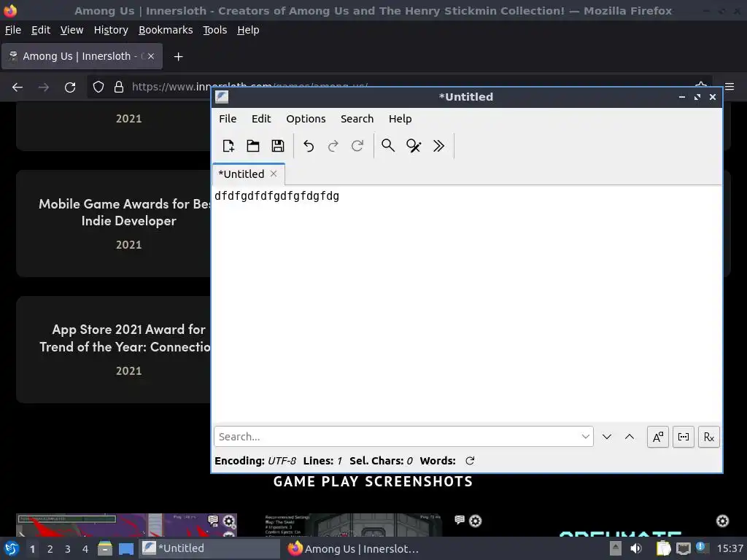Click the Encoding: UTF-8 status entry
747x560 pixels.
[255, 461]
